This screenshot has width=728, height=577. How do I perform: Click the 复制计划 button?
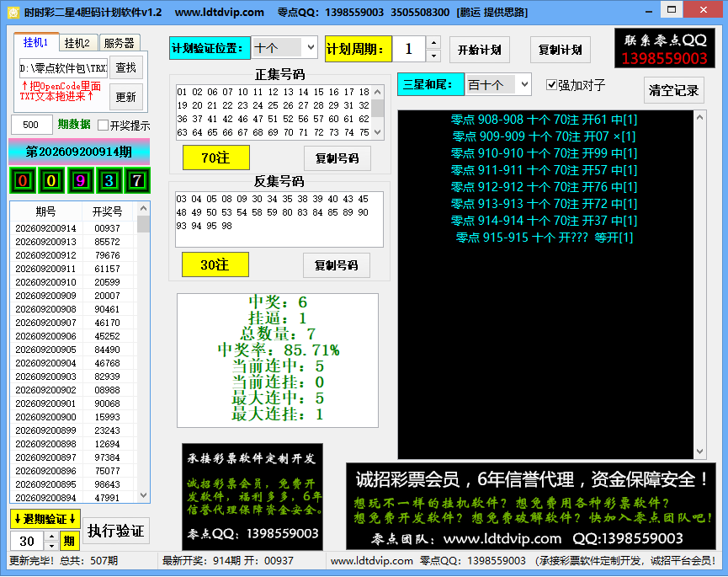pyautogui.click(x=561, y=50)
